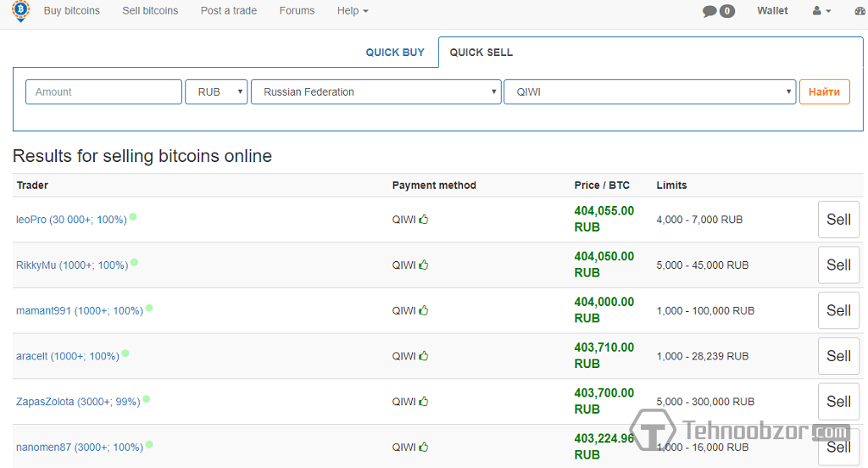Click thumbs-up icon in RikkyMu row

pos(424,265)
